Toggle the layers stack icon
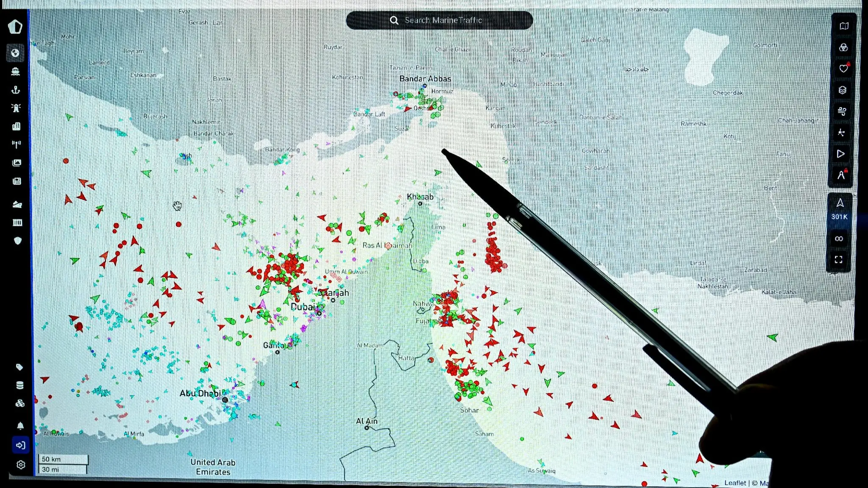This screenshot has width=868, height=488. 843,90
